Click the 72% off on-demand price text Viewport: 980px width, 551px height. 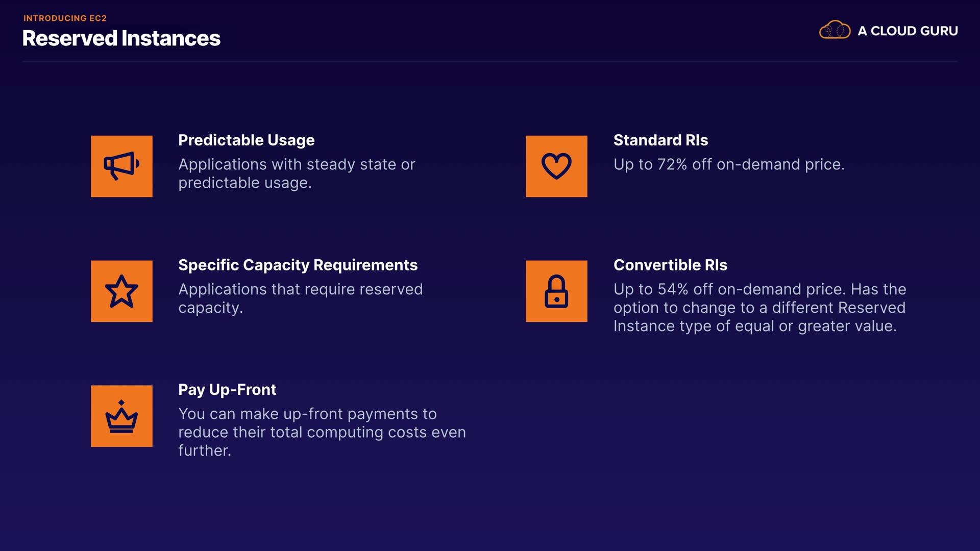click(x=729, y=164)
